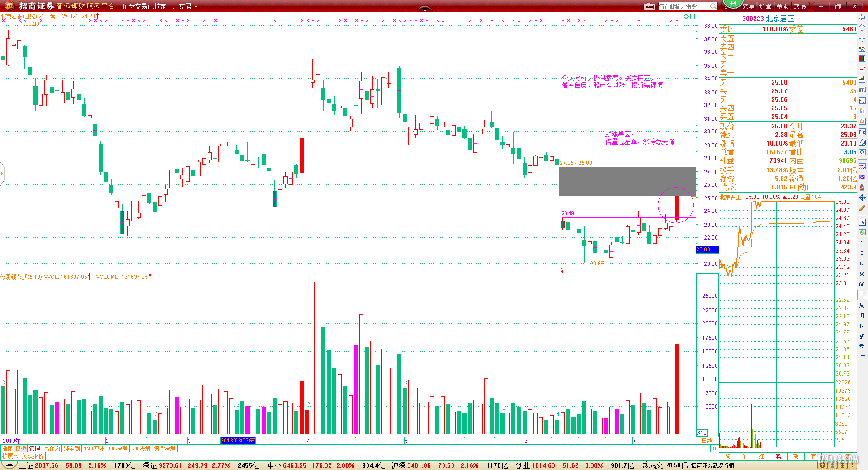Switch to 1-minute period
This screenshot has width=868, height=470.
pyautogui.click(x=862, y=243)
